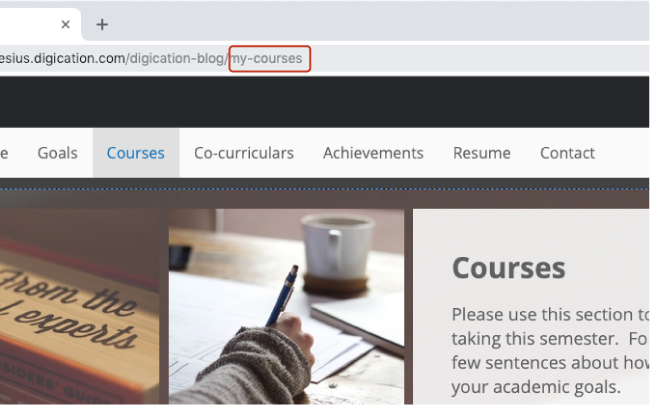650x405 pixels.
Task: Switch to the Resume page
Action: point(482,153)
